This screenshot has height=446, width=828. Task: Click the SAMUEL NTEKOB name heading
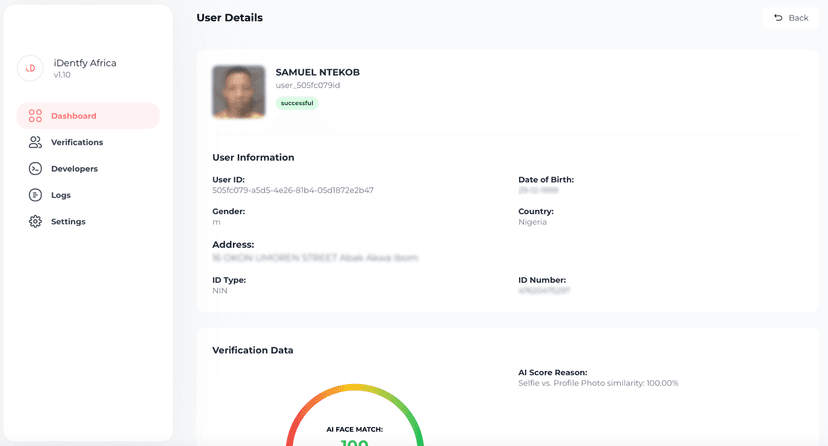(x=317, y=72)
